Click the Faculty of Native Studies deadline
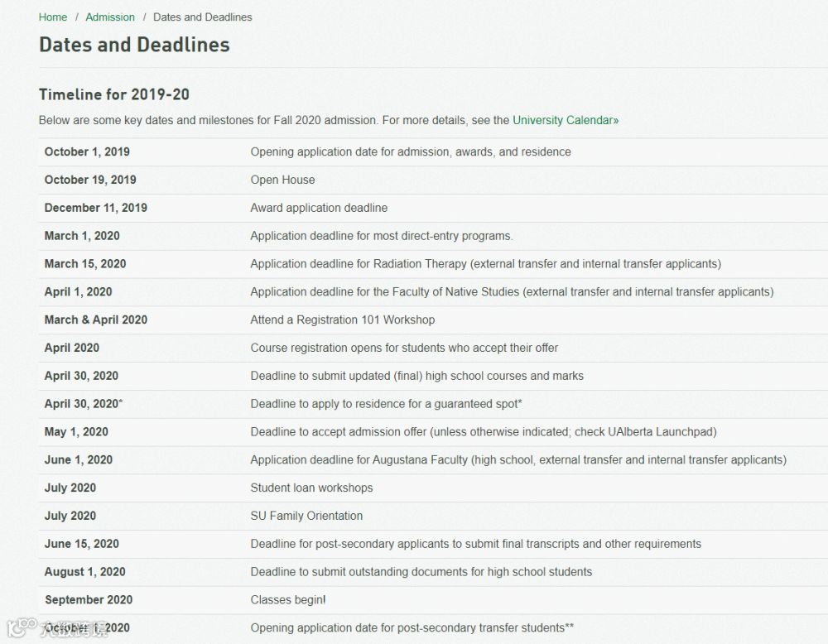Screen dimensions: 828x644 (513, 292)
